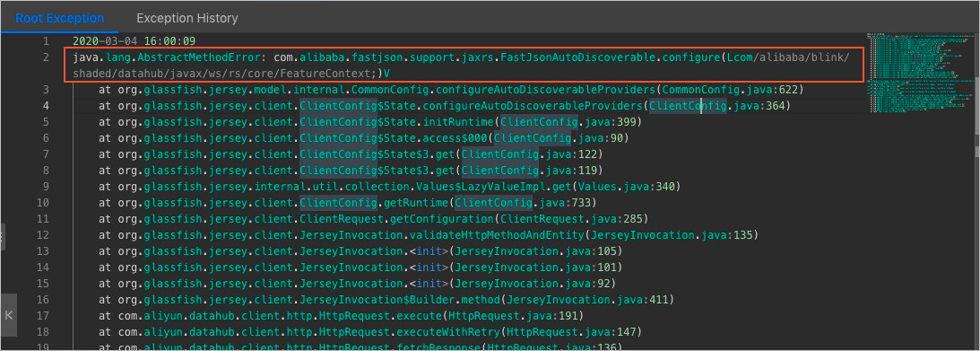Viewport: 980px width, 351px height.
Task: Click line number 4 in the gutter
Action: coord(46,106)
